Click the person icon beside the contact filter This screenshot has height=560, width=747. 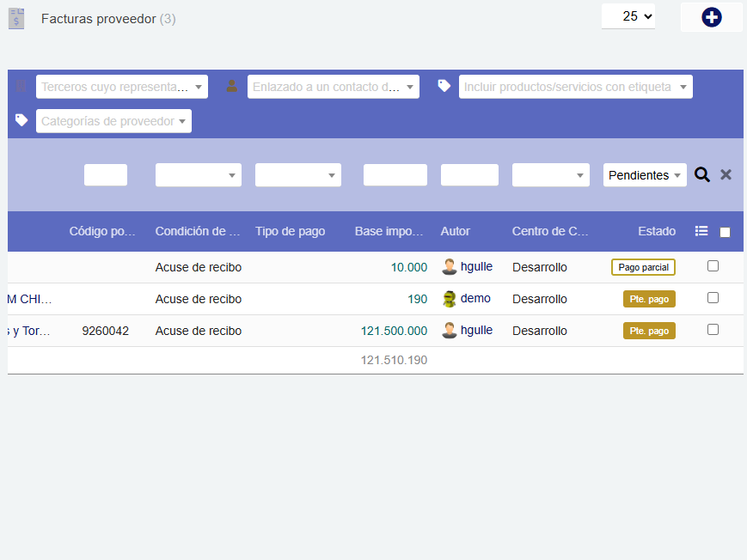[230, 86]
